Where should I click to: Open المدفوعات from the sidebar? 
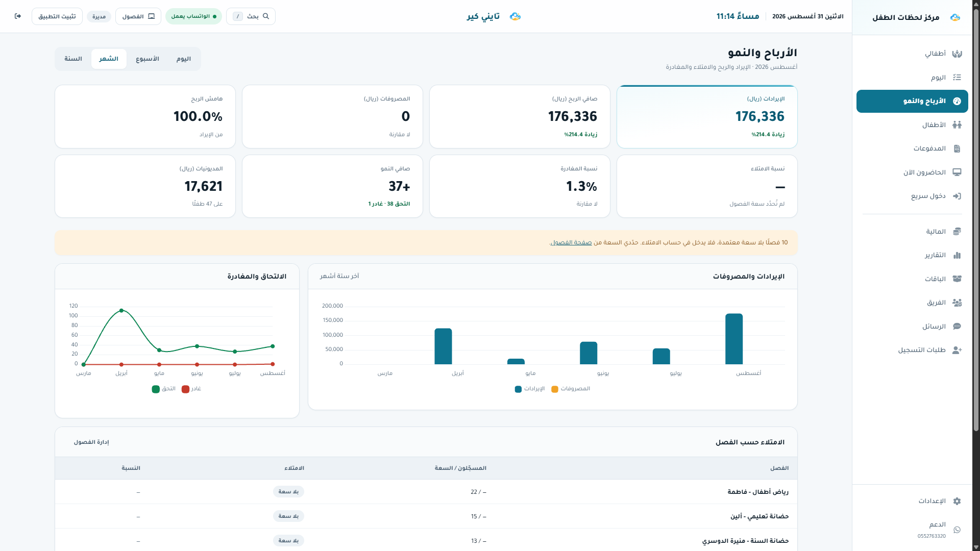click(x=912, y=148)
